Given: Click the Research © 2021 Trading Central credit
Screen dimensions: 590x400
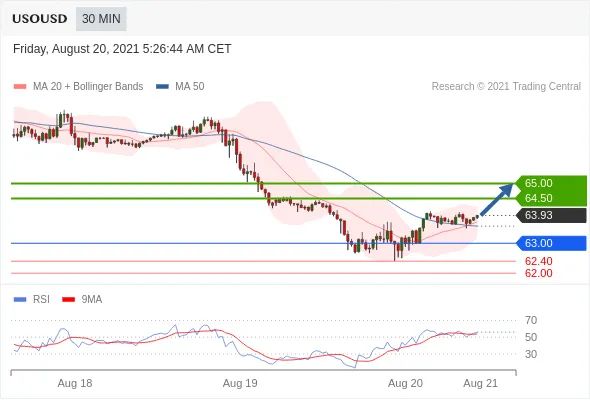Looking at the screenshot, I should coord(506,87).
